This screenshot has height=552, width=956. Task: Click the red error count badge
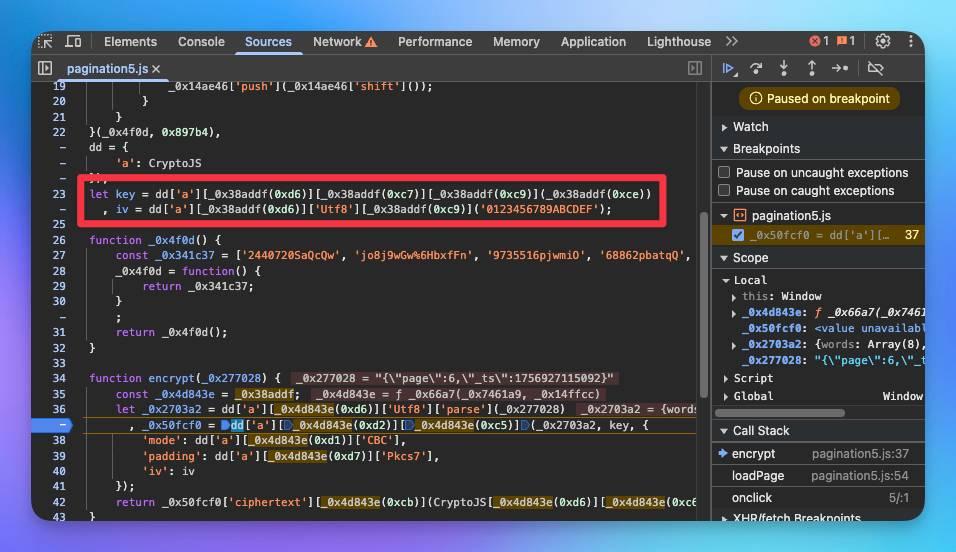pyautogui.click(x=819, y=41)
